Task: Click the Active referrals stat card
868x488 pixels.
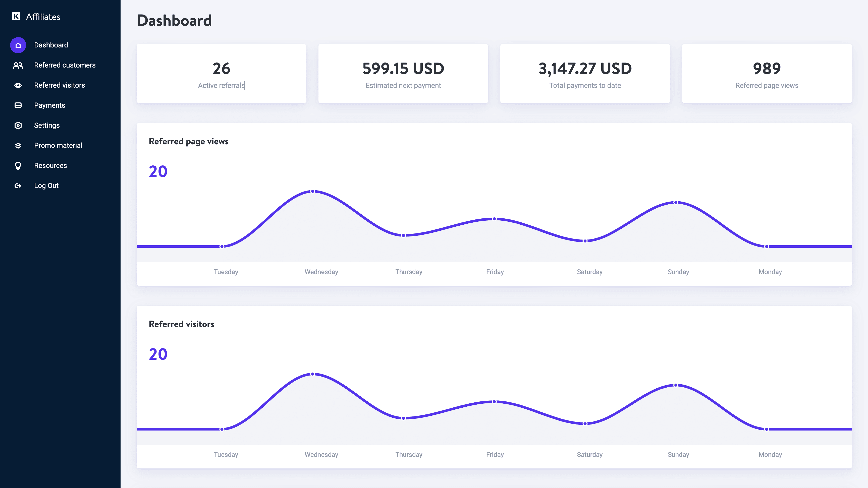Action: 221,73
